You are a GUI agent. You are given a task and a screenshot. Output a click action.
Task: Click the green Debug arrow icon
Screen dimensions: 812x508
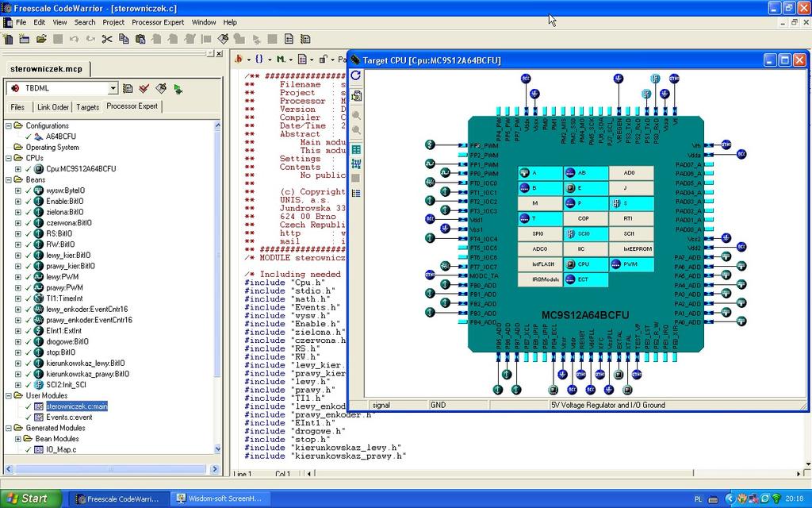[178, 89]
